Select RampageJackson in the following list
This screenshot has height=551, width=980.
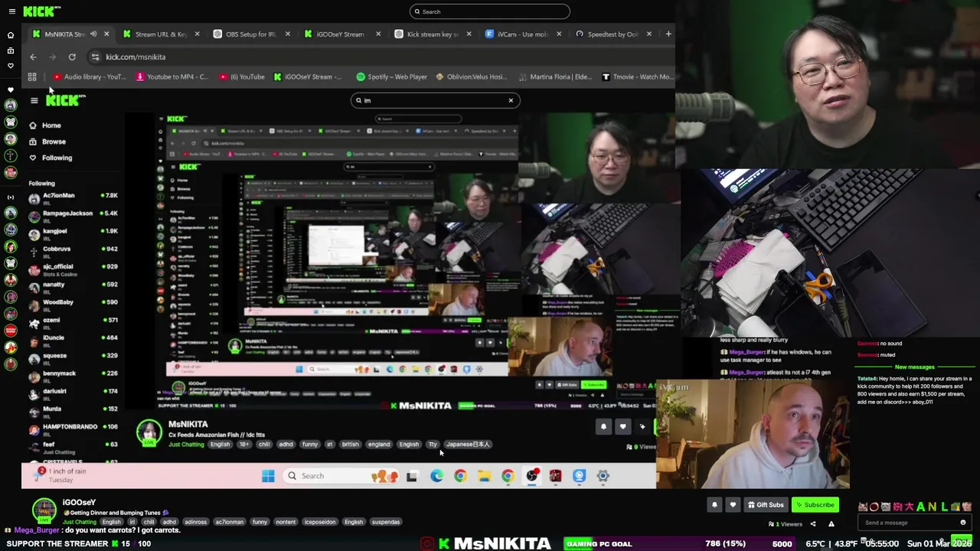click(73, 216)
